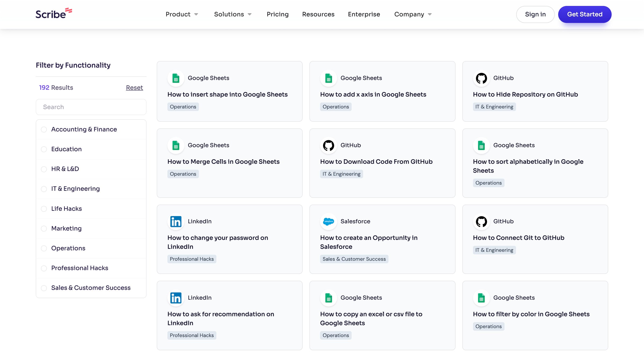Click LinkedIn icon on recommendation card
Image resolution: width=644 pixels, height=356 pixels.
tap(176, 298)
